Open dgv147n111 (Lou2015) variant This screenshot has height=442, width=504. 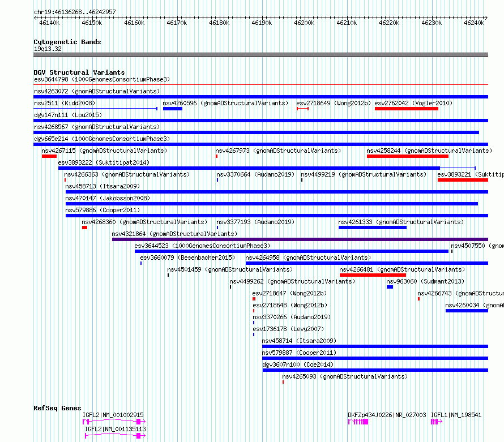pos(68,115)
